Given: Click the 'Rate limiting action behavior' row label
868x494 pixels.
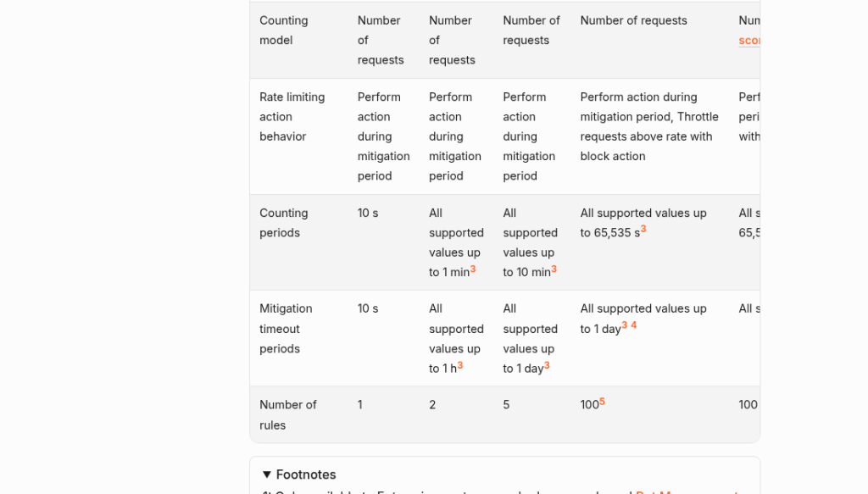Looking at the screenshot, I should (292, 117).
